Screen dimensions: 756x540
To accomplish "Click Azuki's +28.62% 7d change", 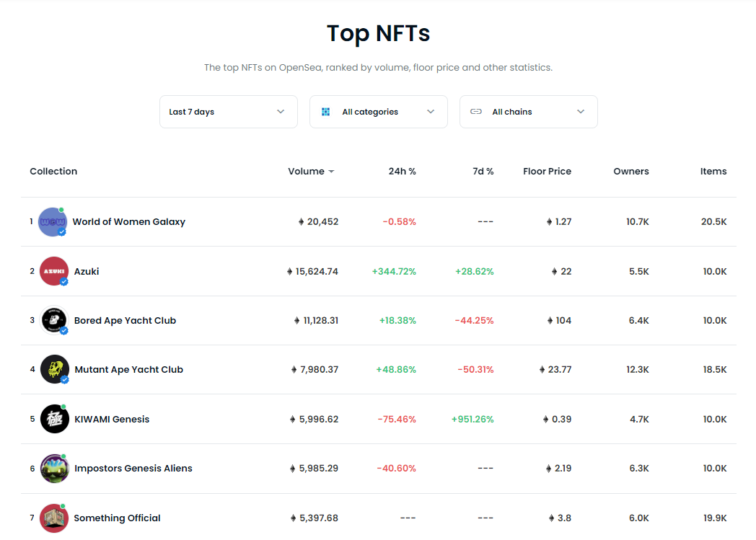I will [x=475, y=272].
